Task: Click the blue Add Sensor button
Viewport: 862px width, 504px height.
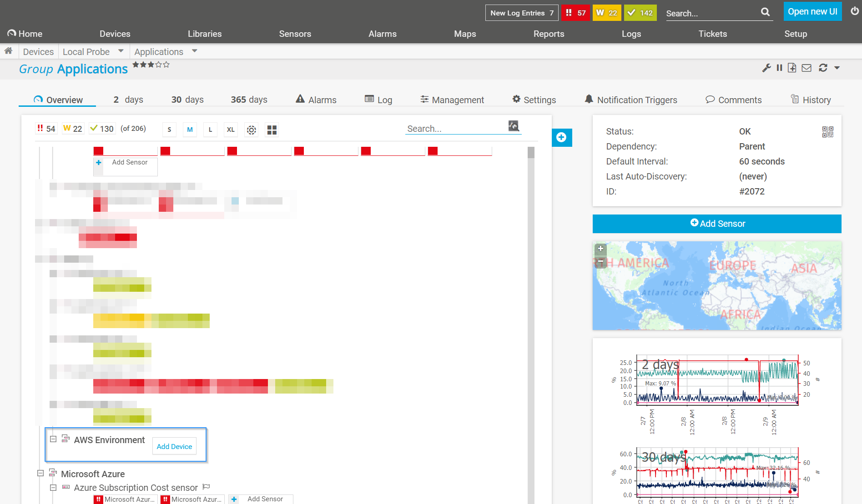Action: [717, 224]
